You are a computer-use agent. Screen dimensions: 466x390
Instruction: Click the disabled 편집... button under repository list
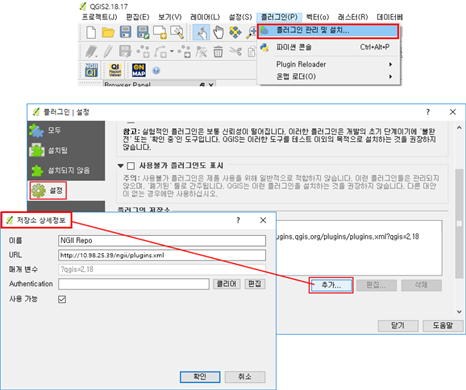(376, 285)
